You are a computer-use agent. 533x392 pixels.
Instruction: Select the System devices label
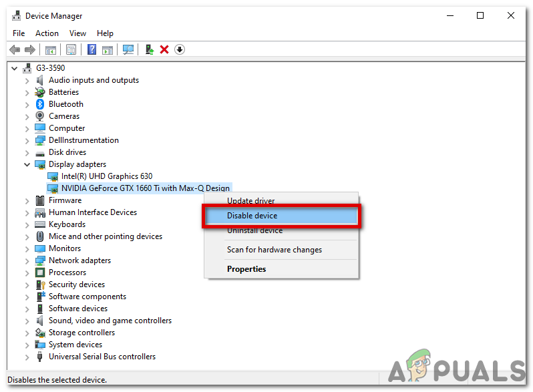pyautogui.click(x=75, y=345)
